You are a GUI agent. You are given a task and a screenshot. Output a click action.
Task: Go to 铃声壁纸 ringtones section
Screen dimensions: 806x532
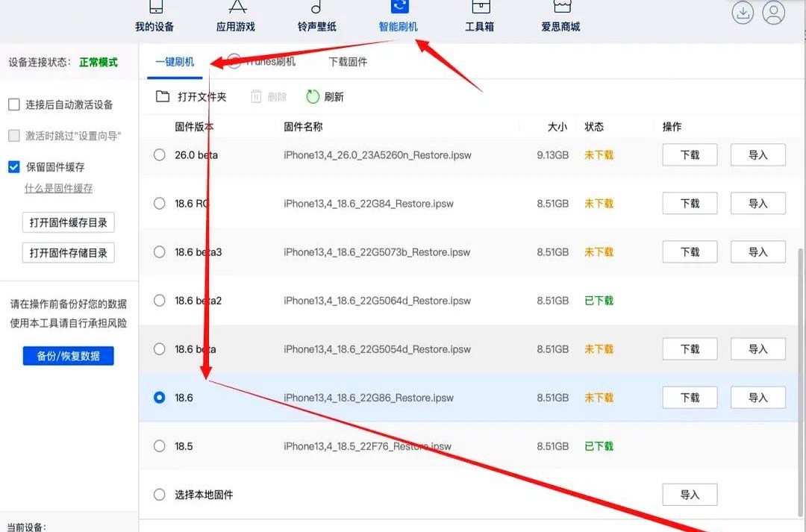[316, 7]
